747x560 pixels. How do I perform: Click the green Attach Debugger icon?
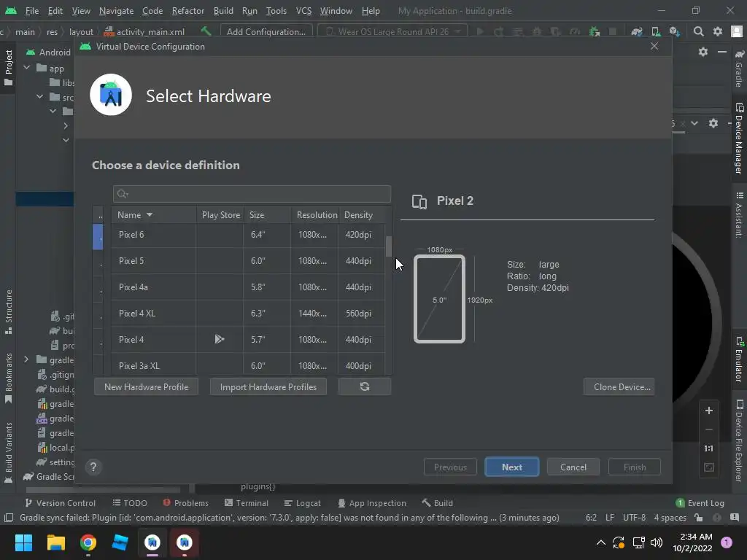[x=594, y=31]
